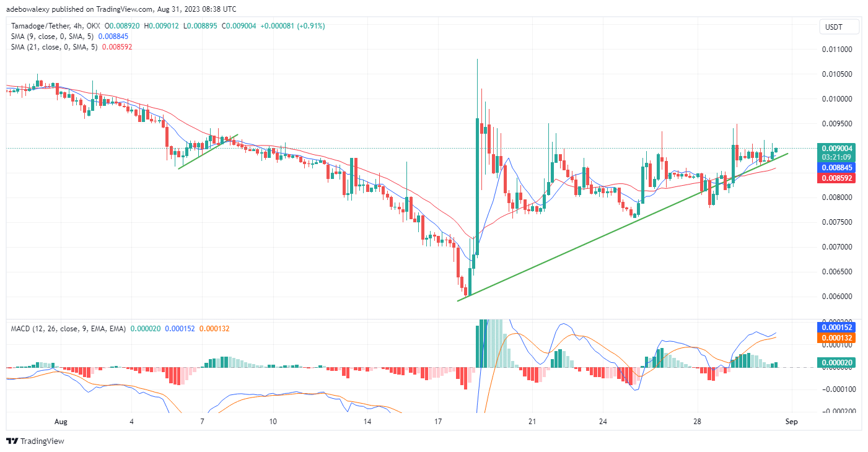
Task: Click the red SMA value label 0.008592 on price axis
Action: tap(837, 178)
